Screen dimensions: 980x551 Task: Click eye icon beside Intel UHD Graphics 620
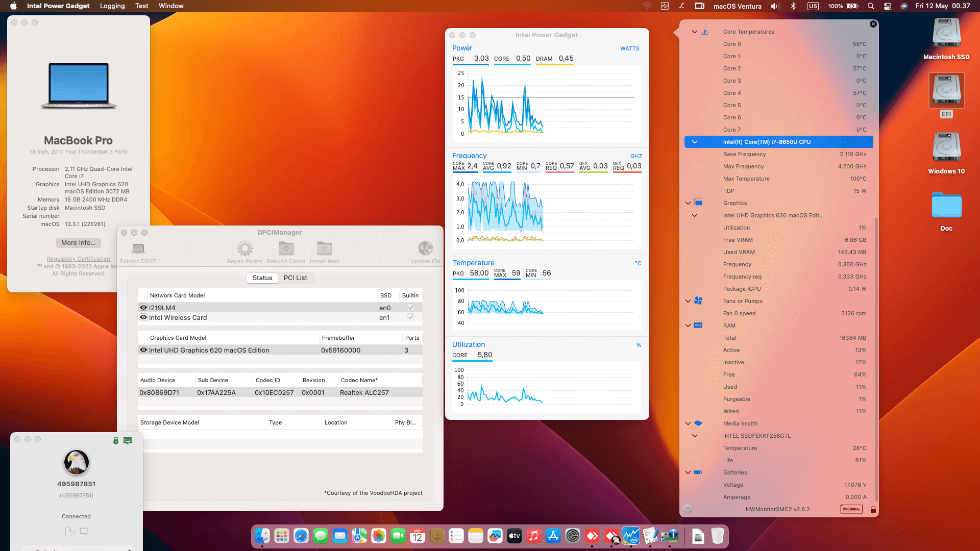[x=143, y=350]
